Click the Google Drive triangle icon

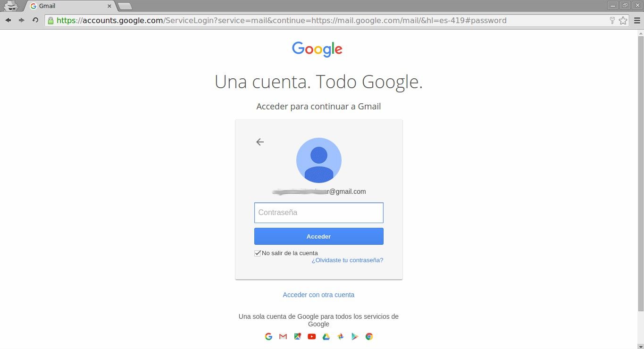pos(326,336)
